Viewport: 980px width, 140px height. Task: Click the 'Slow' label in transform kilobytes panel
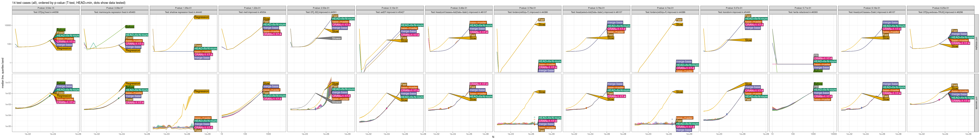(748, 40)
